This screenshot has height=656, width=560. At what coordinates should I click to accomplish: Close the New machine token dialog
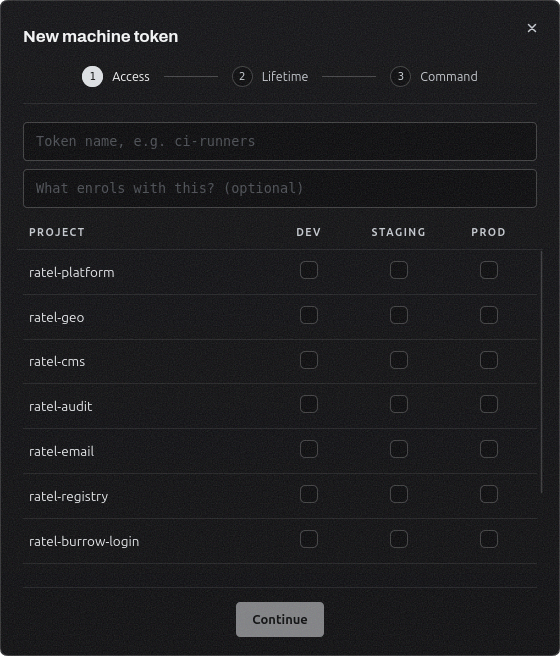pyautogui.click(x=532, y=28)
